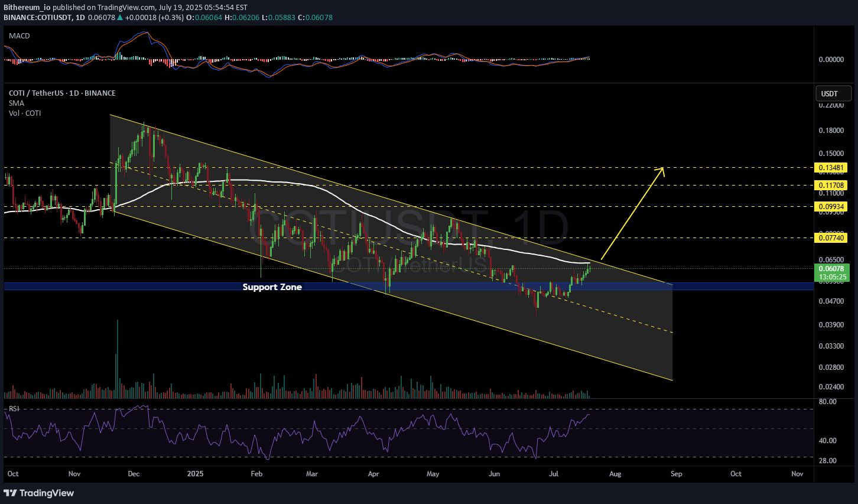Click the BINANCE:COTIUSDT symbol text
The height and width of the screenshot is (504, 858).
[x=38, y=18]
